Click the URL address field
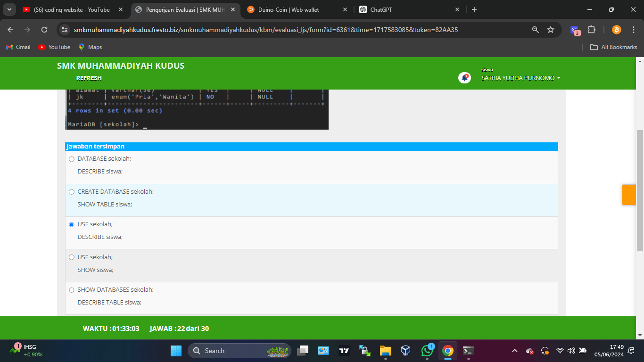Image resolution: width=644 pixels, height=362 pixels. click(266, 30)
